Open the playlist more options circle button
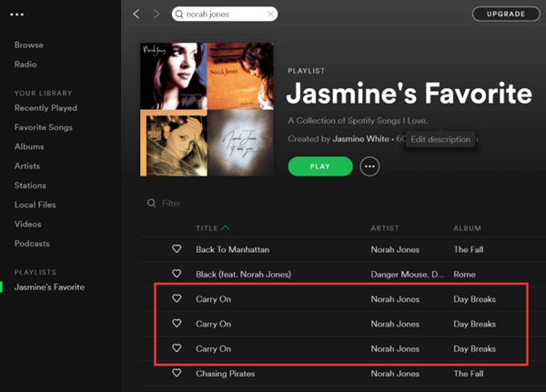The image size is (546, 392). pyautogui.click(x=369, y=166)
